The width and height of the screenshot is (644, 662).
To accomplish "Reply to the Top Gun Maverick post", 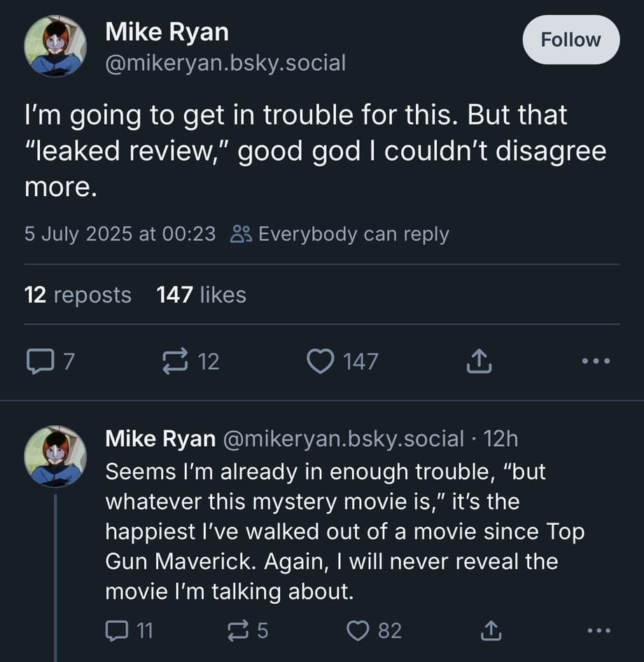I will tap(115, 631).
